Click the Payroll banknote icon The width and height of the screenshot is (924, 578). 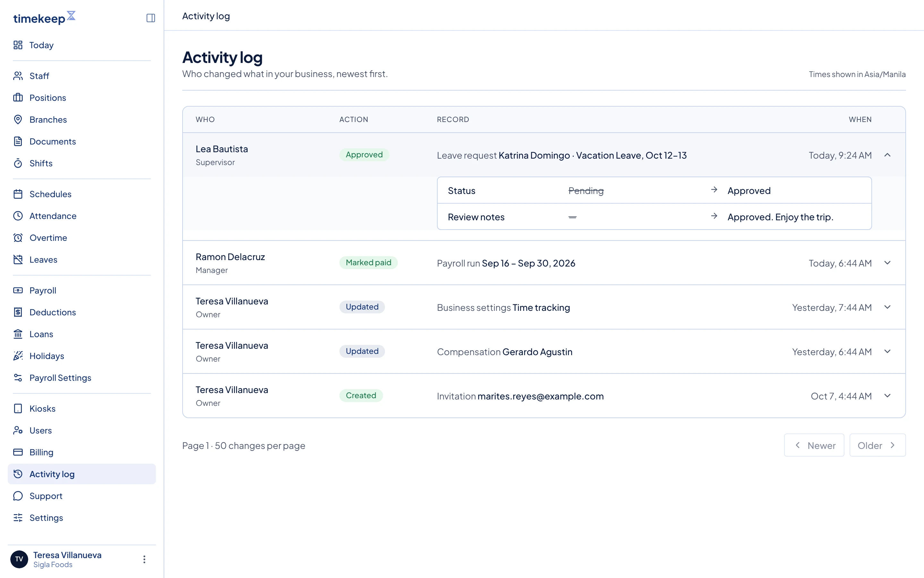pos(18,290)
